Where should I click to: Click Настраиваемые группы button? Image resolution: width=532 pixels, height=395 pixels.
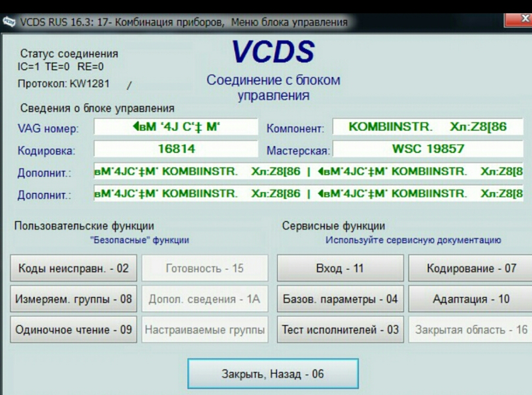[x=205, y=329]
